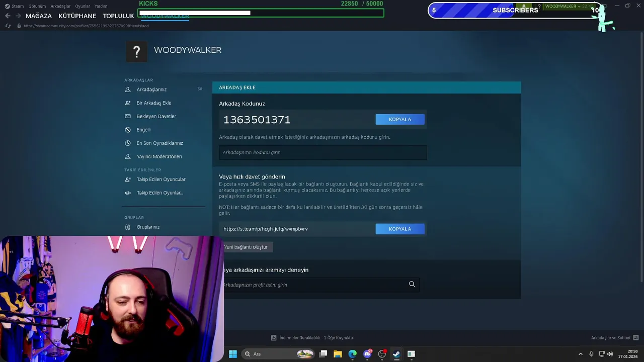Open the Arkadaşlar menu
Screen dimensions: 644x362
click(60, 6)
